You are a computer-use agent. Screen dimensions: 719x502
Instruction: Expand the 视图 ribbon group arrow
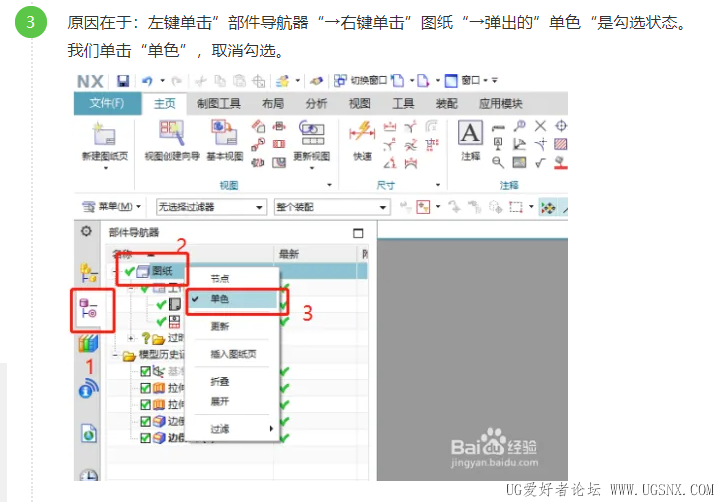pos(329,185)
